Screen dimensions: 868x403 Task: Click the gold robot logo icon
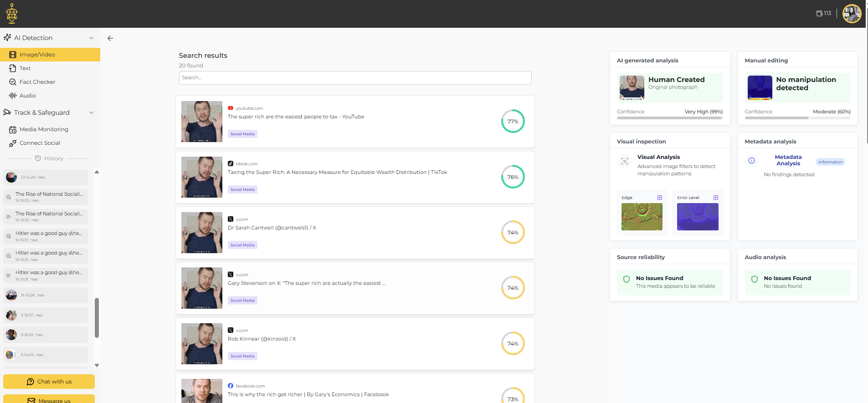click(12, 14)
